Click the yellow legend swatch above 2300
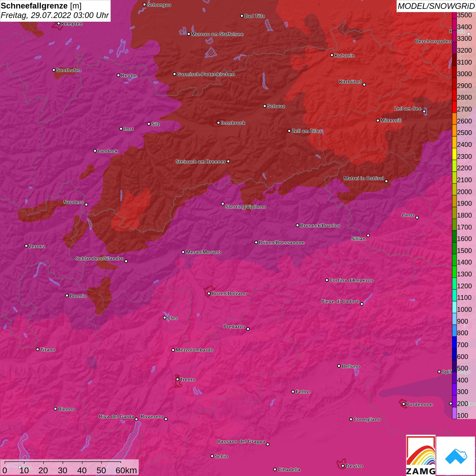This screenshot has height=476, width=476. tap(454, 154)
